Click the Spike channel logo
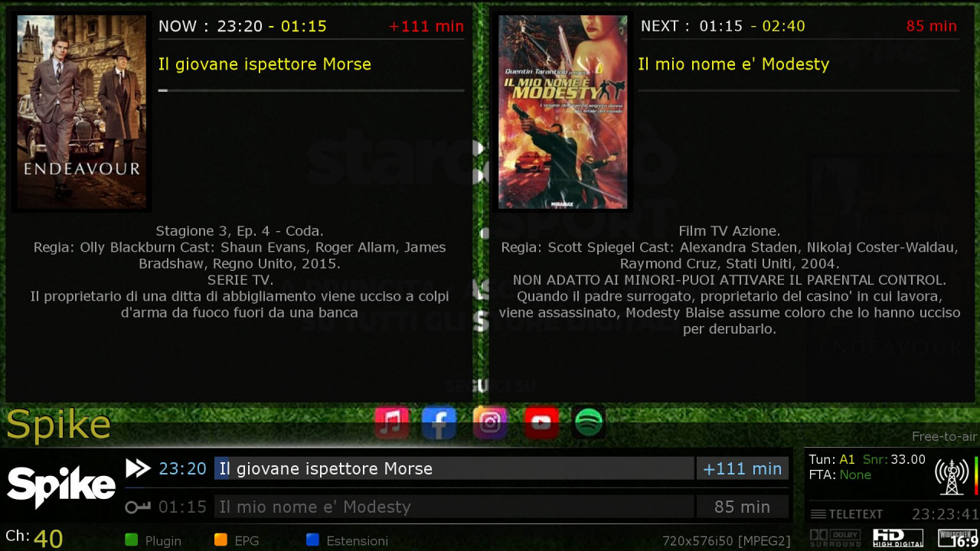This screenshot has width=980, height=551. [61, 487]
